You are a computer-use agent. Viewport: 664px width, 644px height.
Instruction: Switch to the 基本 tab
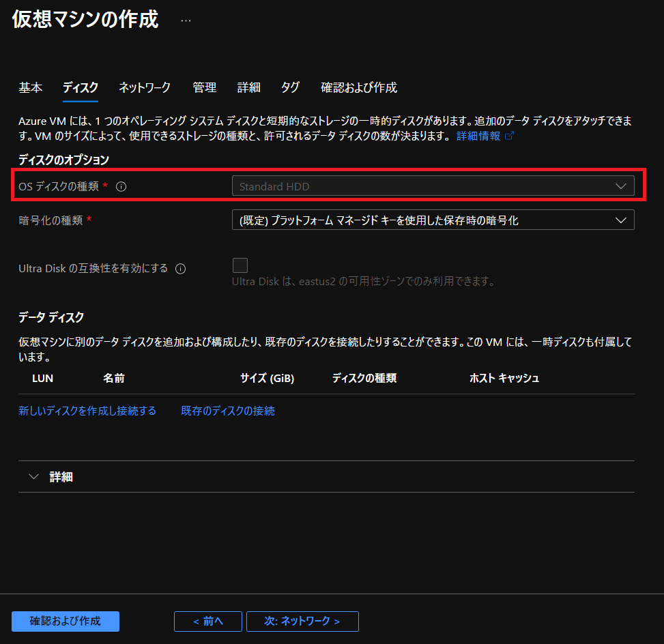[x=31, y=87]
